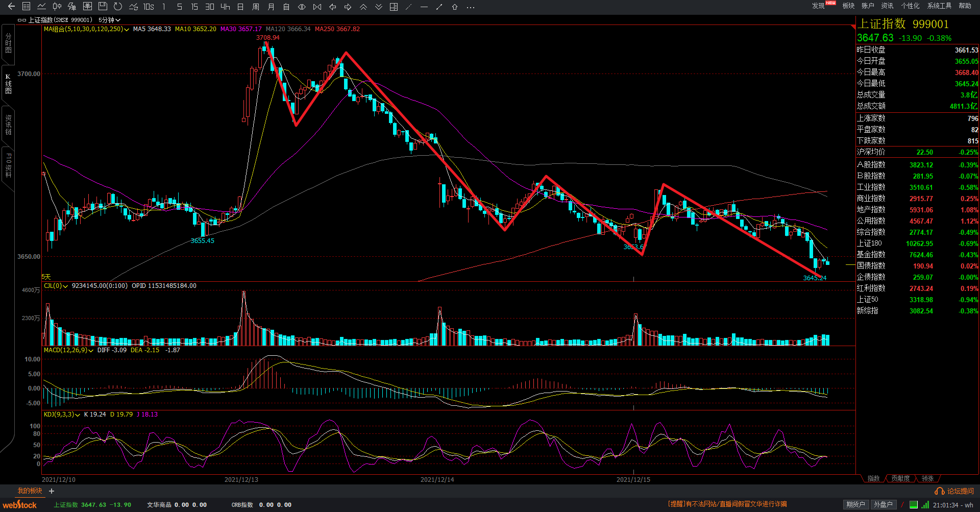980x512 pixels.
Task: Expand the KDJ(9,3,3) indicator dropdown
Action: click(x=78, y=415)
